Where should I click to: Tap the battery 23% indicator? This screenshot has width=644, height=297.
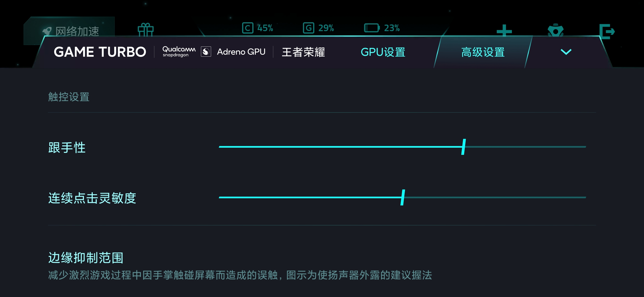[x=382, y=28]
